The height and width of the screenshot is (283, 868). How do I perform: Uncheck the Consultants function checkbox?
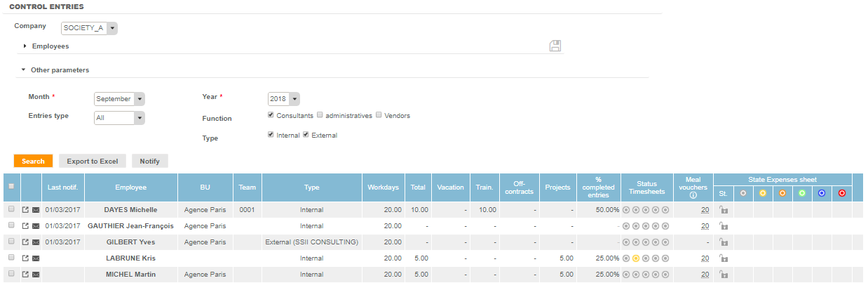pos(271,115)
